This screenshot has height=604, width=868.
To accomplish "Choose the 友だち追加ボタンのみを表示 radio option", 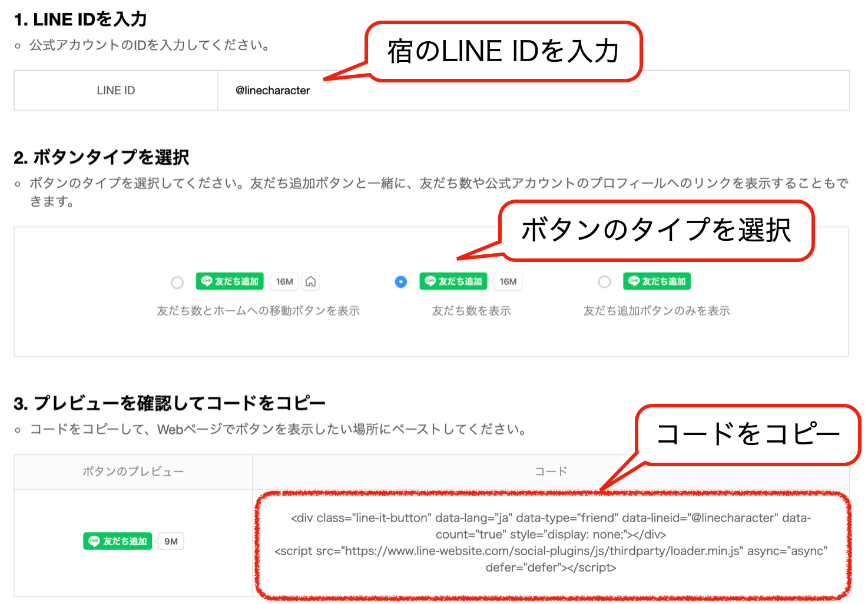I will coord(605,282).
